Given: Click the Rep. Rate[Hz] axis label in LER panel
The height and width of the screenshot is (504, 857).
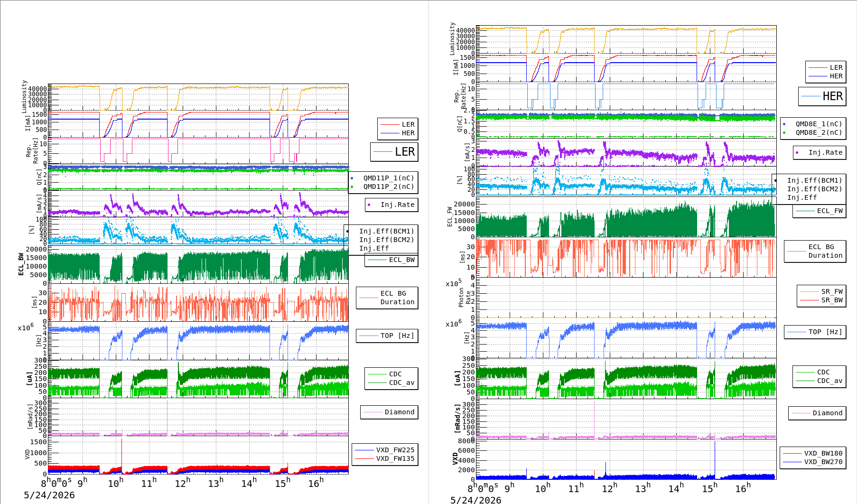Looking at the screenshot, I should [x=32, y=151].
